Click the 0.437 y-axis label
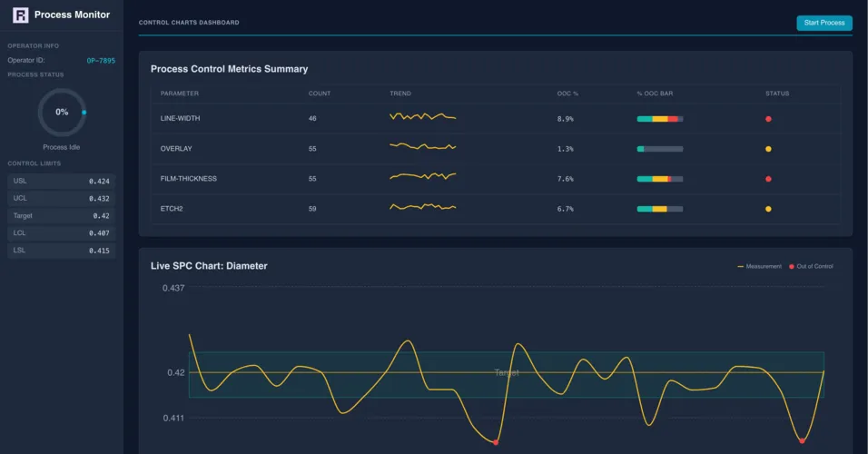Viewport: 868px width, 454px height. pyautogui.click(x=173, y=288)
